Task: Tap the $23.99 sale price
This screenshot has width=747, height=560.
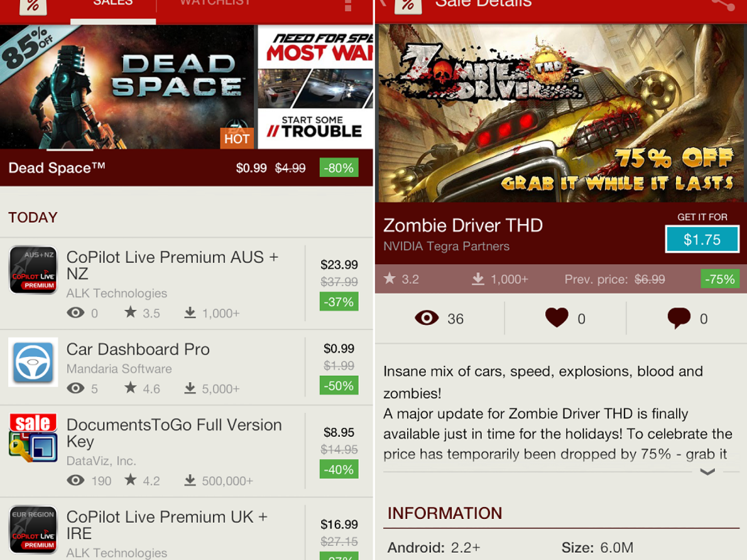Action: [x=339, y=265]
